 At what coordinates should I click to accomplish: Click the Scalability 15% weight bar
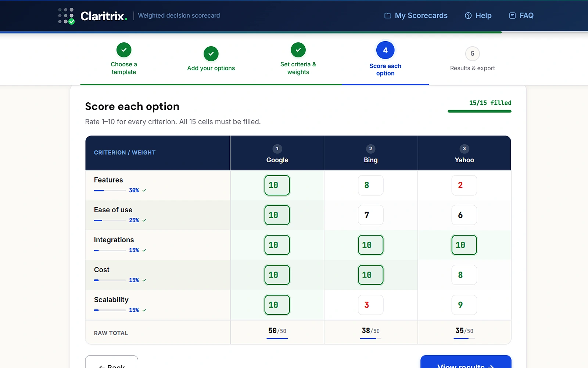[x=110, y=310]
